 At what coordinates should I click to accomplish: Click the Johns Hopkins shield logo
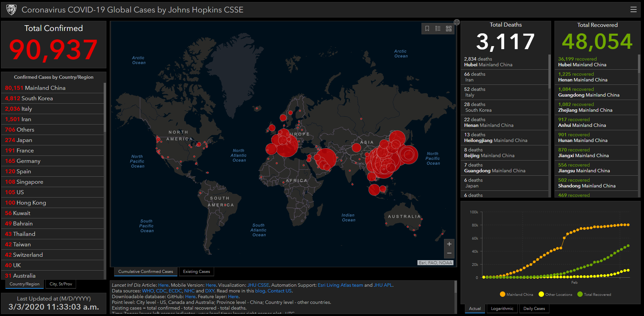pyautogui.click(x=11, y=10)
